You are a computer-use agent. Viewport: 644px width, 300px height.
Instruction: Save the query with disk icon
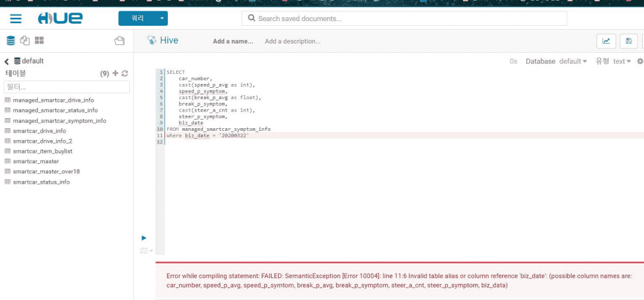[x=628, y=41]
